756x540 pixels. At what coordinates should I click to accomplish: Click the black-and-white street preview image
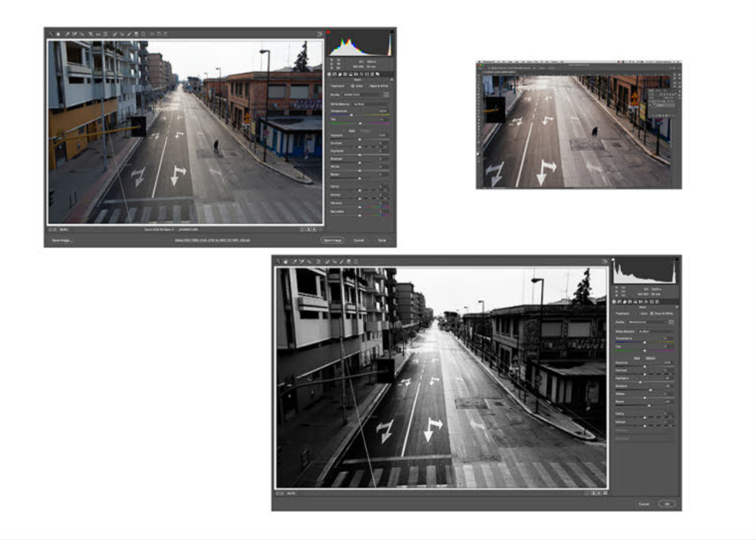pyautogui.click(x=441, y=378)
